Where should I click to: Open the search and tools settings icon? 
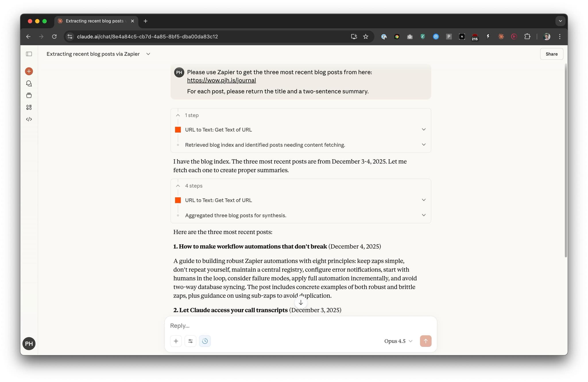pyautogui.click(x=190, y=341)
